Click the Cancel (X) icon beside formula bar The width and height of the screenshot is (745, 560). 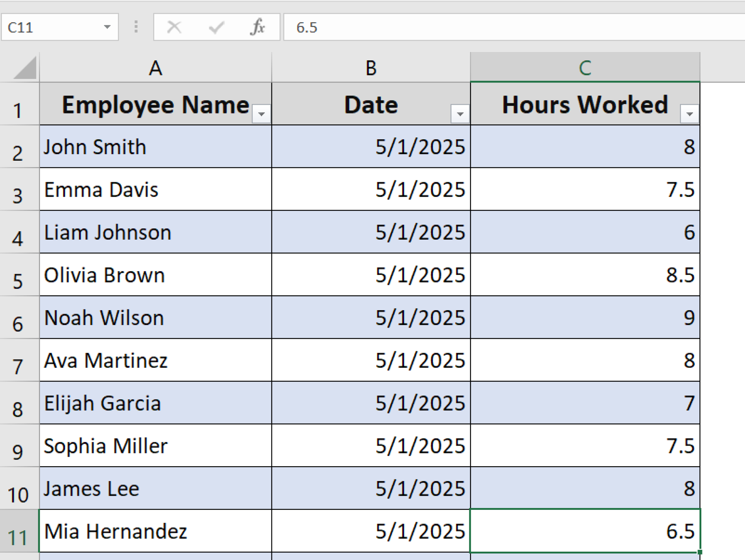coord(174,26)
